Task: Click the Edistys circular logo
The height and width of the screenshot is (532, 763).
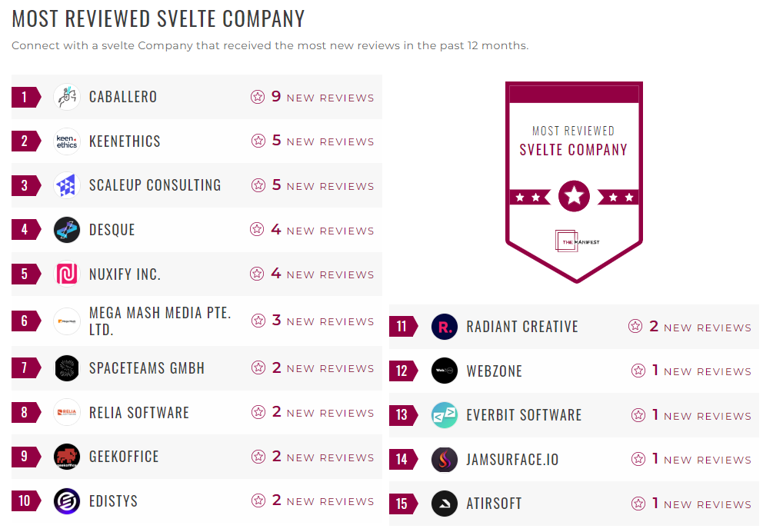Action: [x=67, y=501]
